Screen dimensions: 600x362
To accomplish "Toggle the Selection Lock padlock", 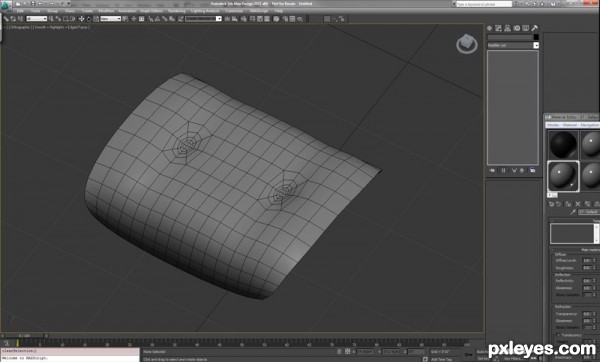I will (339, 351).
